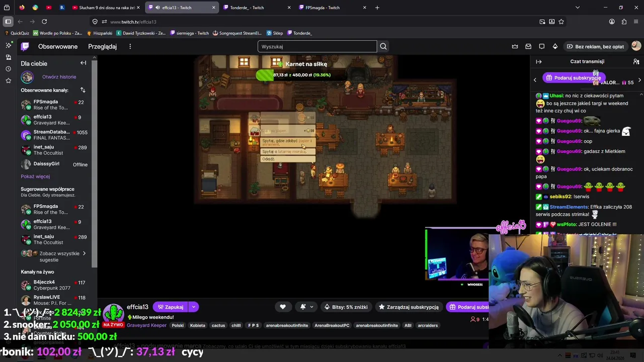Image resolution: width=644 pixels, height=362 pixels.
Task: Click Guegou69 username in chat gadasz z Mietkiem
Action: point(569,151)
